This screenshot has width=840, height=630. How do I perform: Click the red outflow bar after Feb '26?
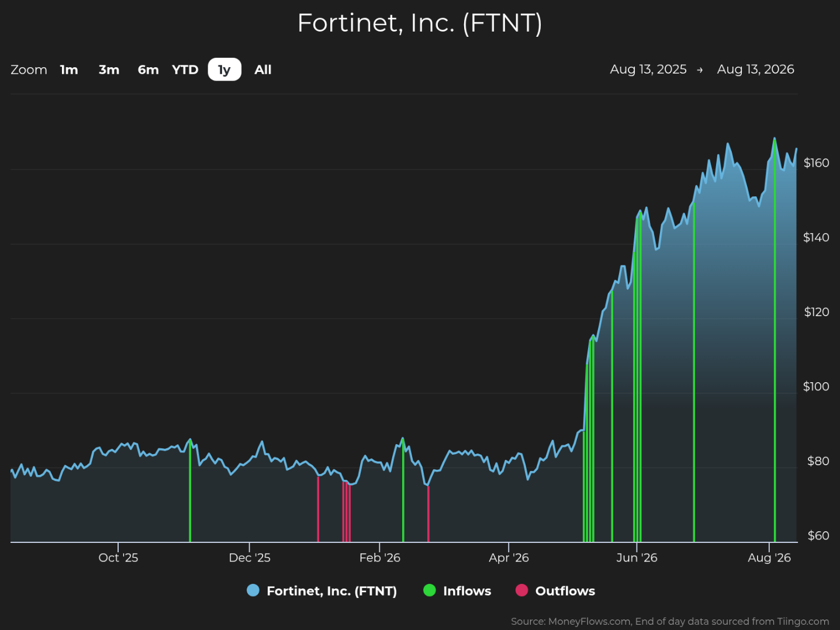click(428, 514)
